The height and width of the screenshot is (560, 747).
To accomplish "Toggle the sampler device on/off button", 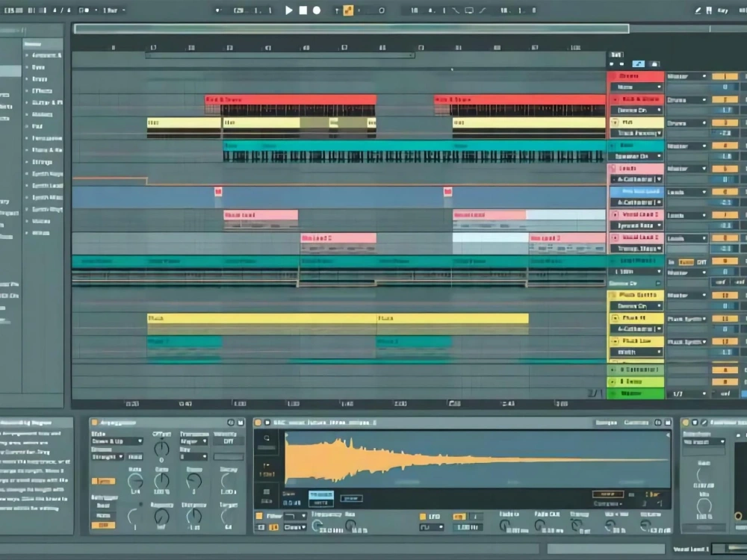I will click(x=258, y=423).
